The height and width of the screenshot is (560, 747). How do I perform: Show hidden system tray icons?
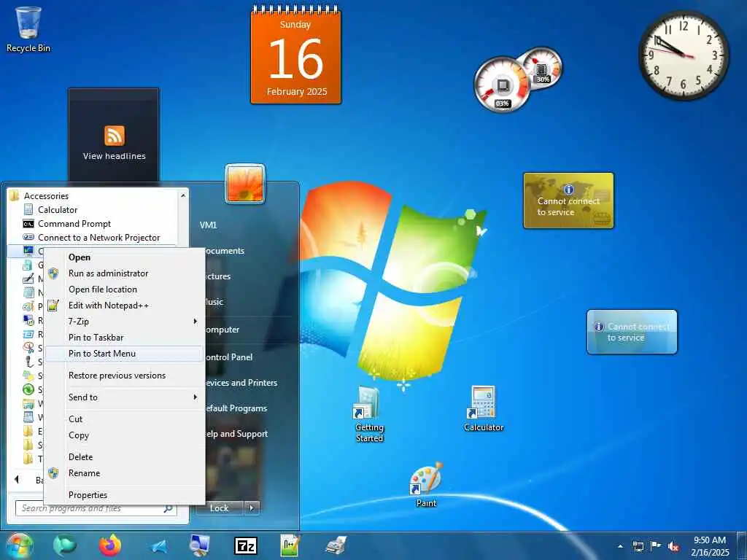pos(620,546)
